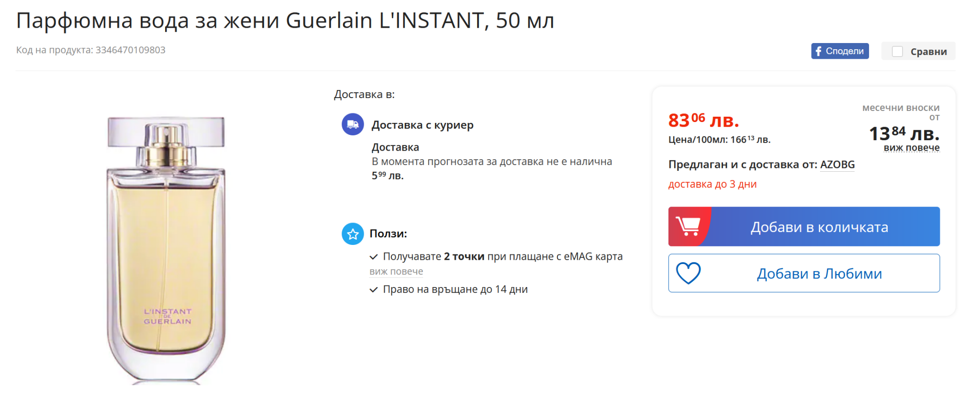Click the blue star benefits icon
Screen dimensions: 980x398
point(353,234)
